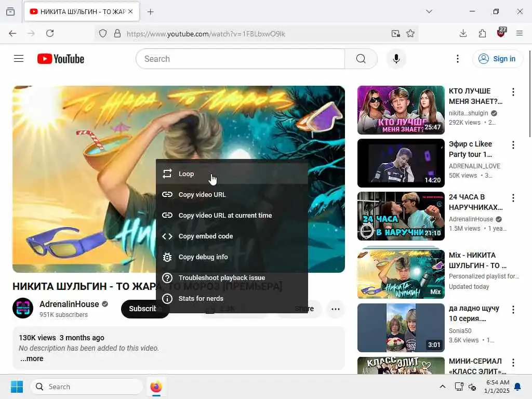
Task: Open more actions ellipsis under video
Action: [336, 309]
